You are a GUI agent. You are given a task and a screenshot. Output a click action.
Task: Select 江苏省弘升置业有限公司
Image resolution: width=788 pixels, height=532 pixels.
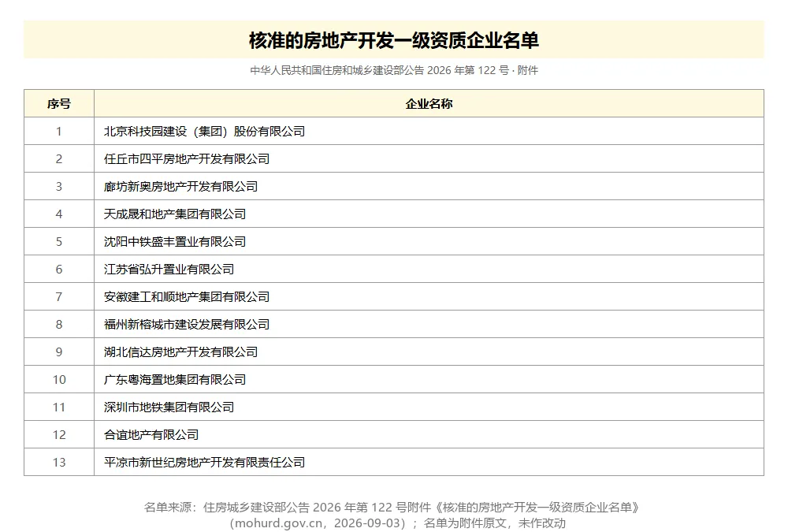coord(169,270)
